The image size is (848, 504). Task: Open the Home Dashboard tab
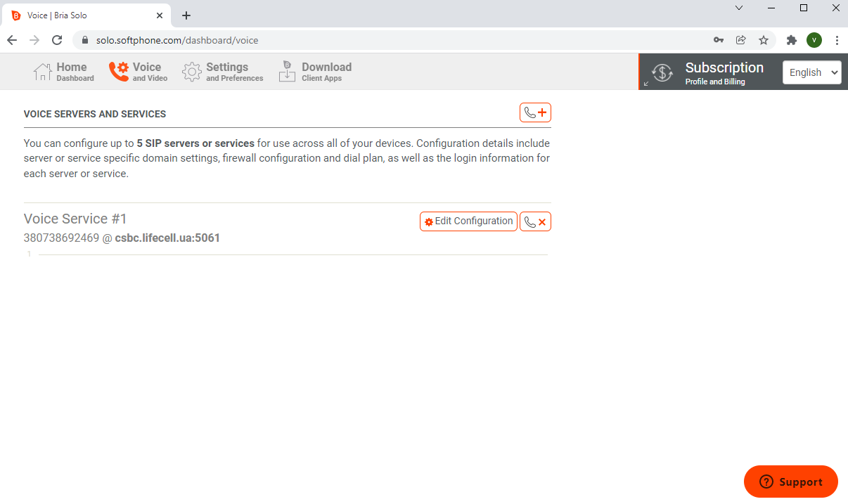tap(64, 72)
